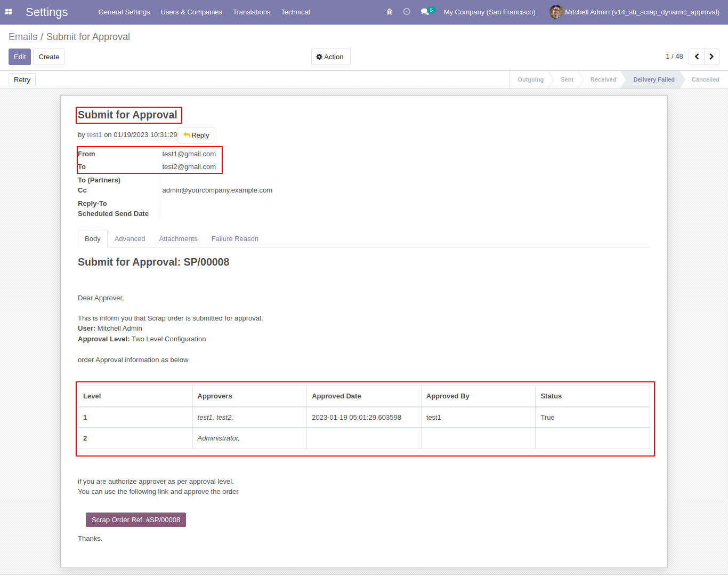Click test2@gmail.com To value
728x576 pixels.
pyautogui.click(x=189, y=166)
